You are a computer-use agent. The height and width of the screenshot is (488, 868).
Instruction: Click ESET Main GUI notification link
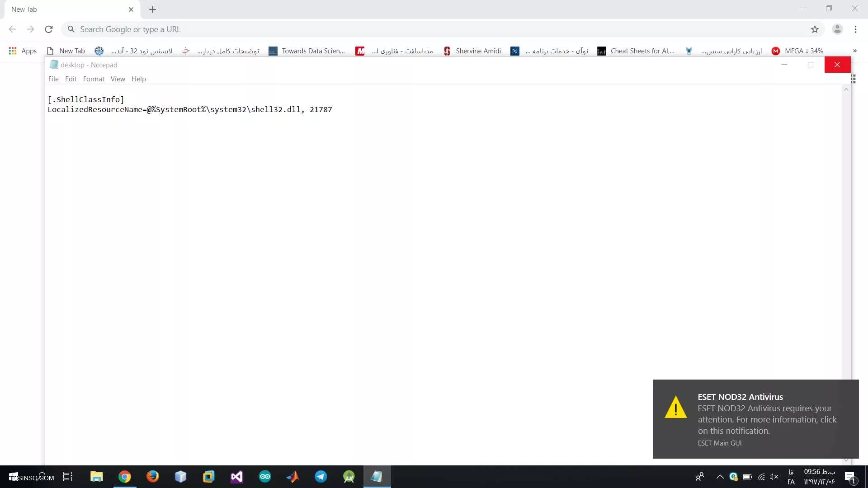coord(720,443)
